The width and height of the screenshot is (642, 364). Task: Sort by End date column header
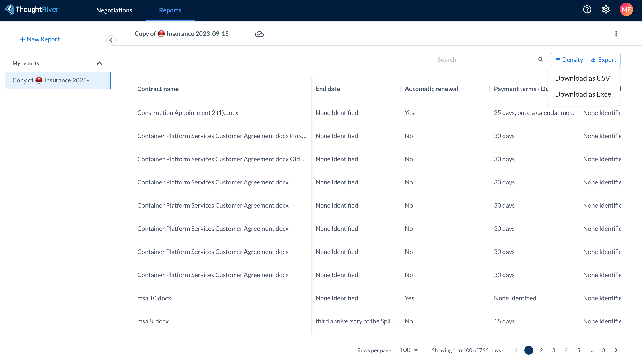point(328,89)
